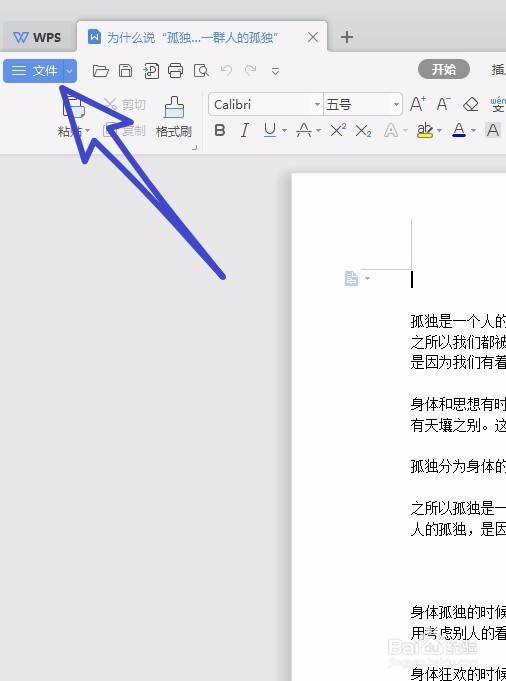The width and height of the screenshot is (506, 681).
Task: Click the paragraph layout icon beside cursor
Action: pos(351,278)
